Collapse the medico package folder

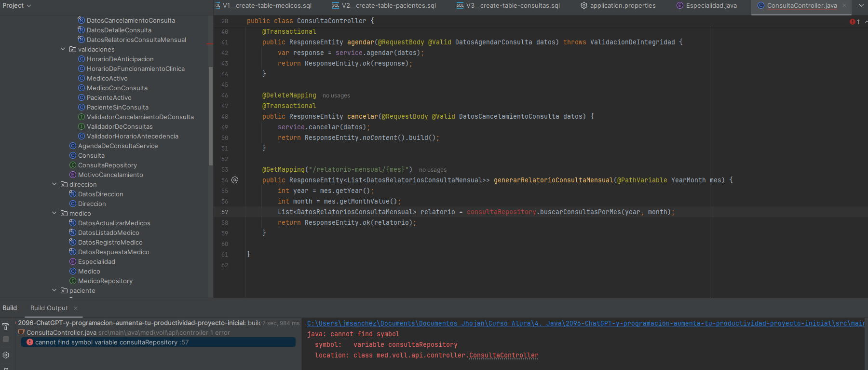point(54,213)
